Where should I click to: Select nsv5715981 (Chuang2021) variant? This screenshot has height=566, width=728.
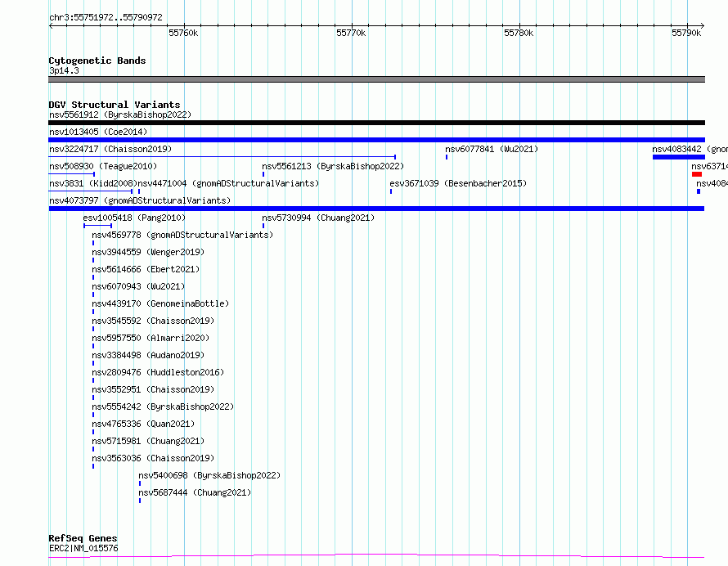pyautogui.click(x=148, y=441)
